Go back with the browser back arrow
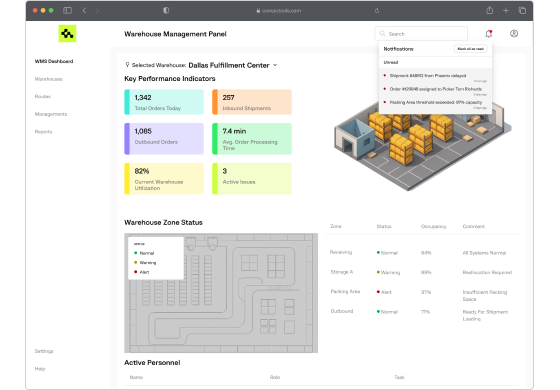The width and height of the screenshot is (560, 390). [x=84, y=10]
